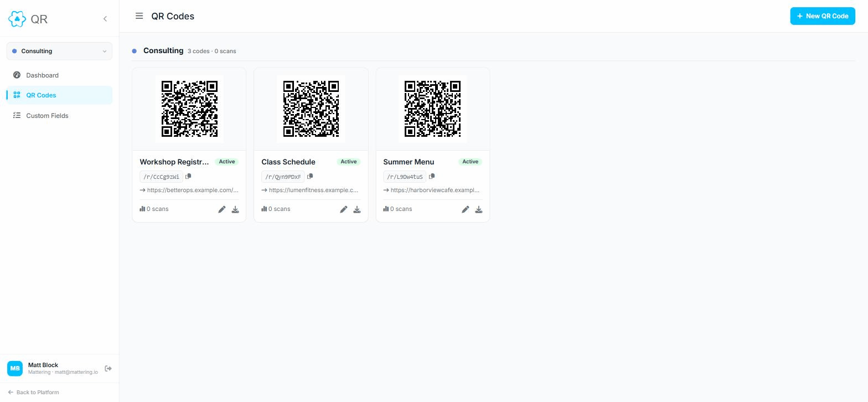Click the Summer Menu title
Image resolution: width=868 pixels, height=402 pixels.
pos(409,162)
